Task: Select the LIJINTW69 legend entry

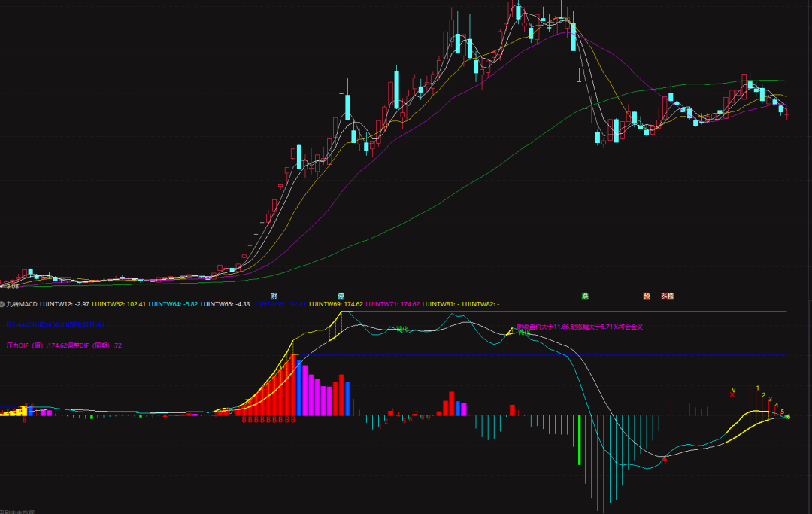Action: [335, 304]
